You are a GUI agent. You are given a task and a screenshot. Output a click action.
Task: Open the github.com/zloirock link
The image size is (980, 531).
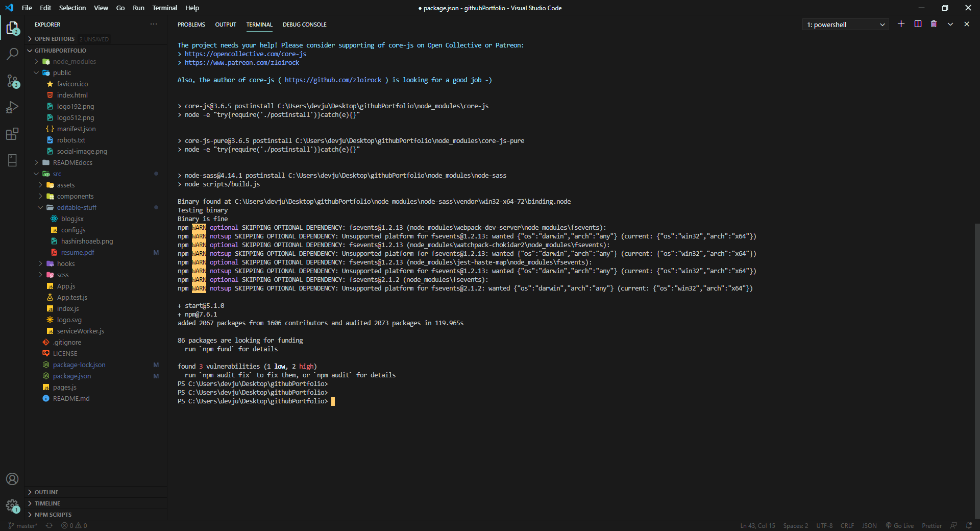point(333,80)
